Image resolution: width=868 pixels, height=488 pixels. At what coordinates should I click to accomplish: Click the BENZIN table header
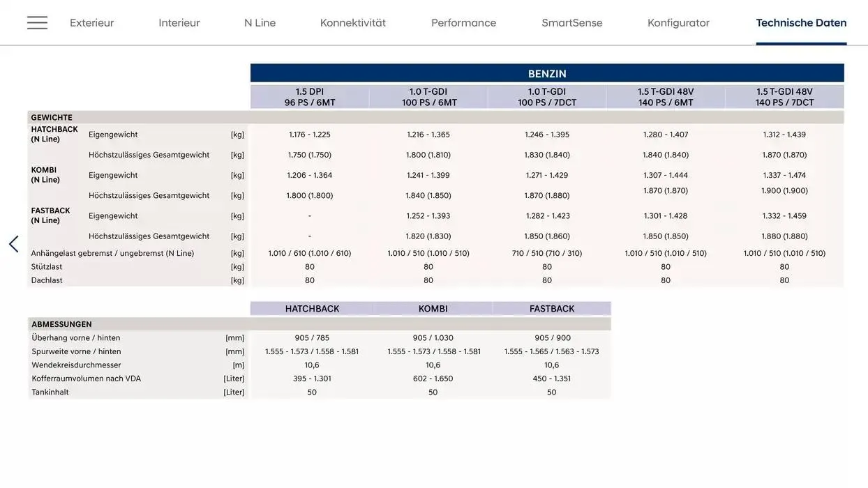pos(547,73)
